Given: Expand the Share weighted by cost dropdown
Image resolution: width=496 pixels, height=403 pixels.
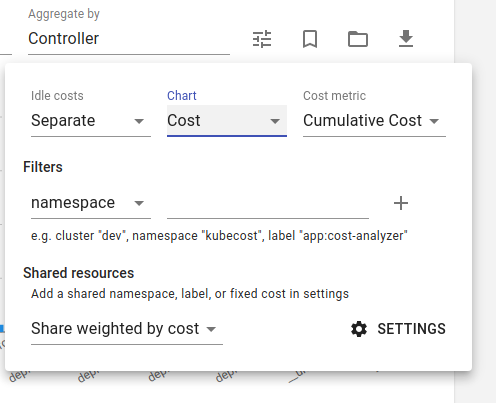Looking at the screenshot, I should point(127,329).
